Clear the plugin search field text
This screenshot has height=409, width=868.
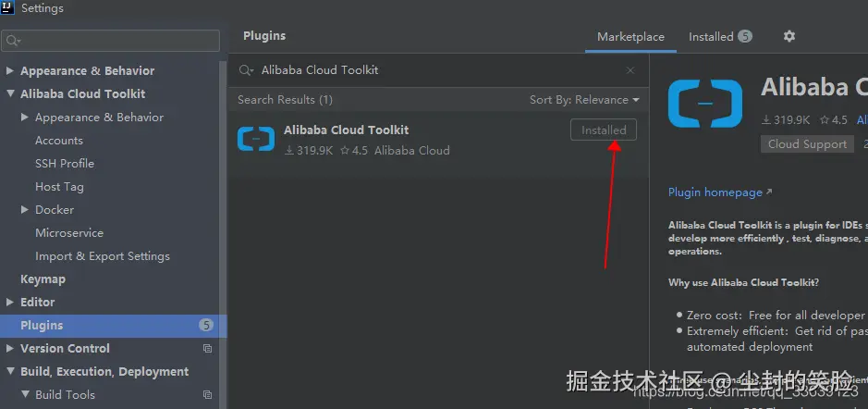click(x=630, y=70)
